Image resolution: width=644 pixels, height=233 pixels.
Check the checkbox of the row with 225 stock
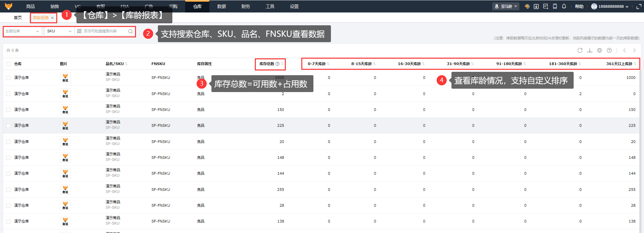click(x=8, y=125)
